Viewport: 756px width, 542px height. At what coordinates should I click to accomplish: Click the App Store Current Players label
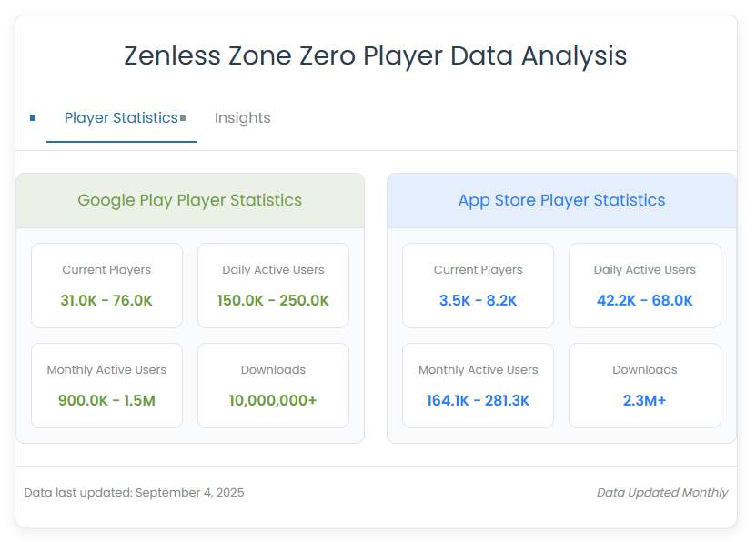coord(478,270)
